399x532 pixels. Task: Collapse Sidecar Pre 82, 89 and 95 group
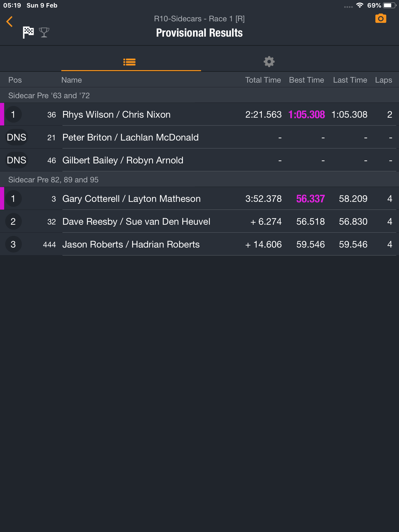(x=199, y=179)
